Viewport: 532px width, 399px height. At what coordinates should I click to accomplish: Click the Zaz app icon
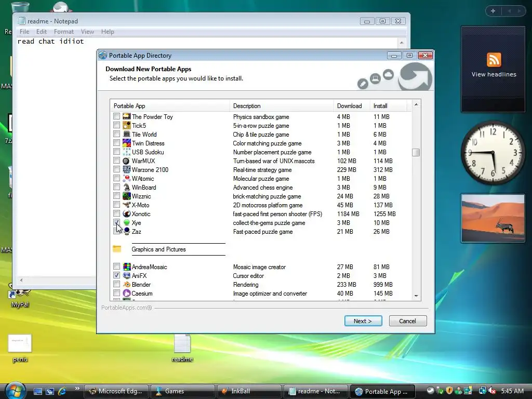(x=127, y=231)
